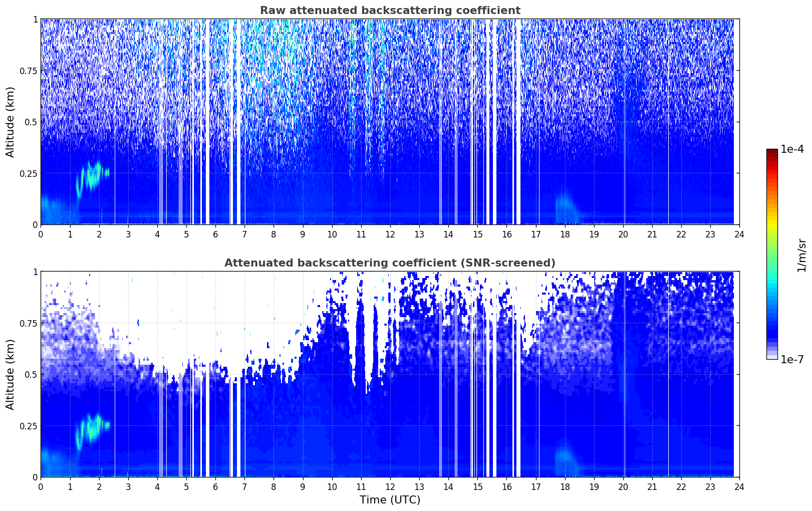Click the 'Time (UTC)' axis label
Screen dimensions: 812x511
(390, 499)
